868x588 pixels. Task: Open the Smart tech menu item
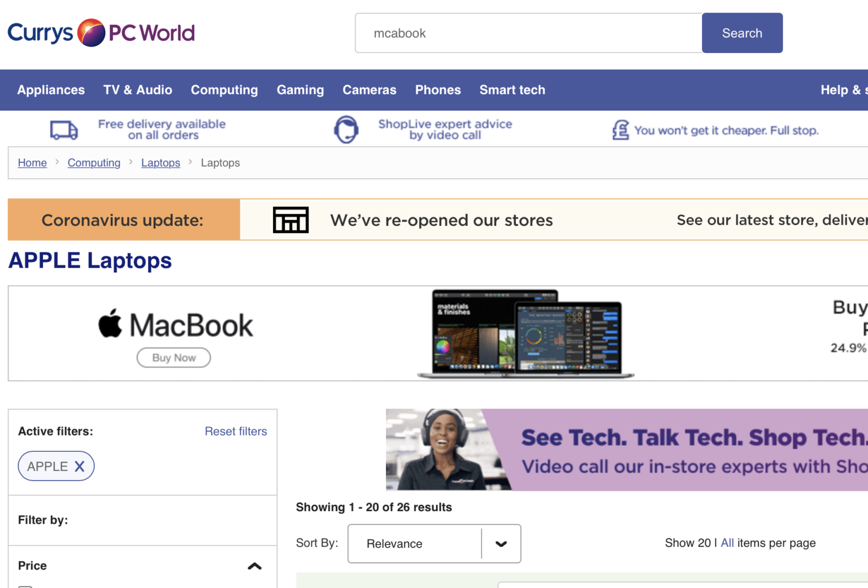coord(512,90)
